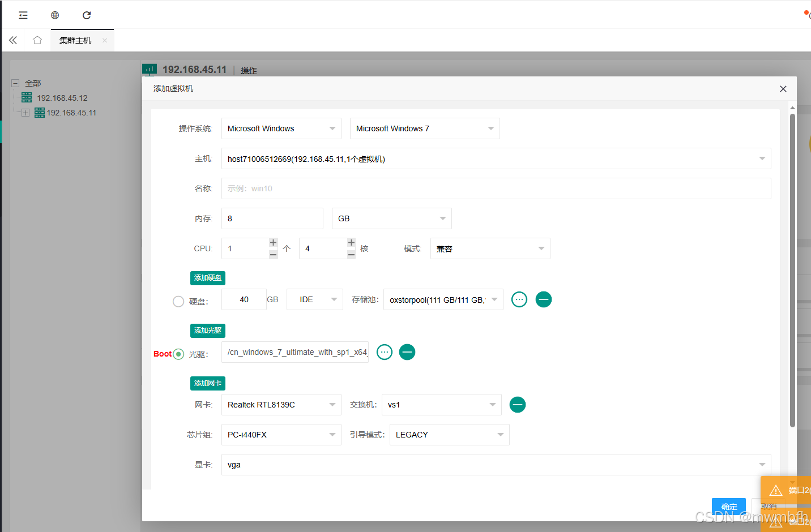The height and width of the screenshot is (532, 811).
Task: Click the dialog vertical scrollbar
Action: point(792,271)
